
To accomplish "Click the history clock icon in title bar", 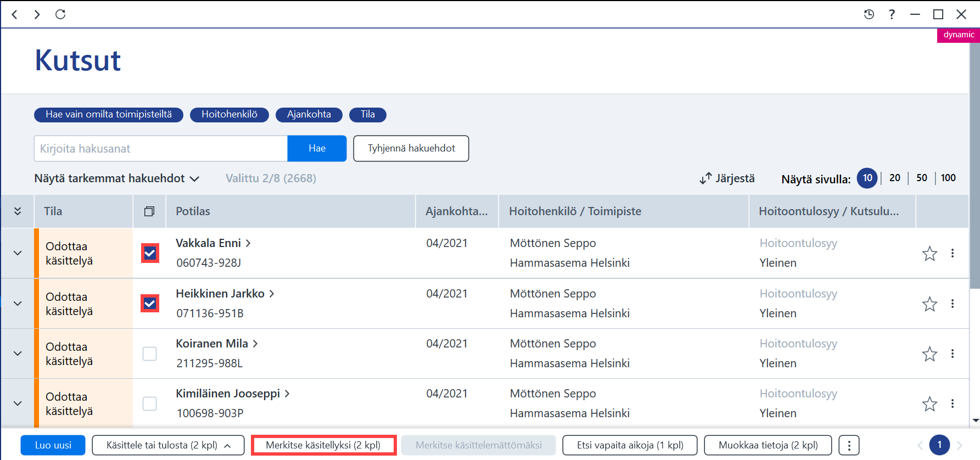I will 869,14.
